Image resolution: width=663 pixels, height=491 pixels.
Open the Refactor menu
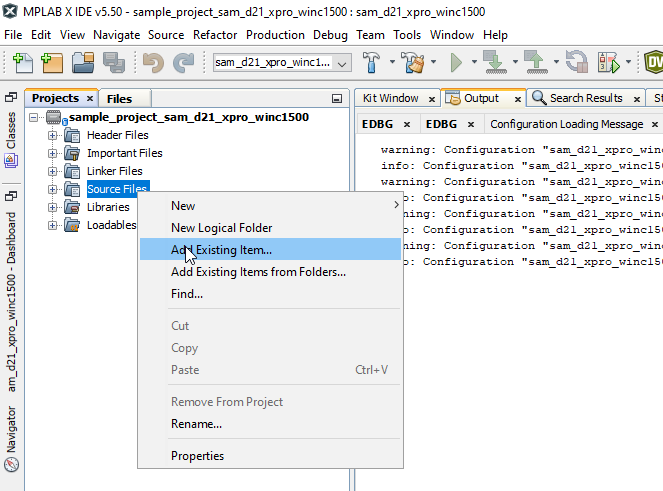[x=215, y=34]
